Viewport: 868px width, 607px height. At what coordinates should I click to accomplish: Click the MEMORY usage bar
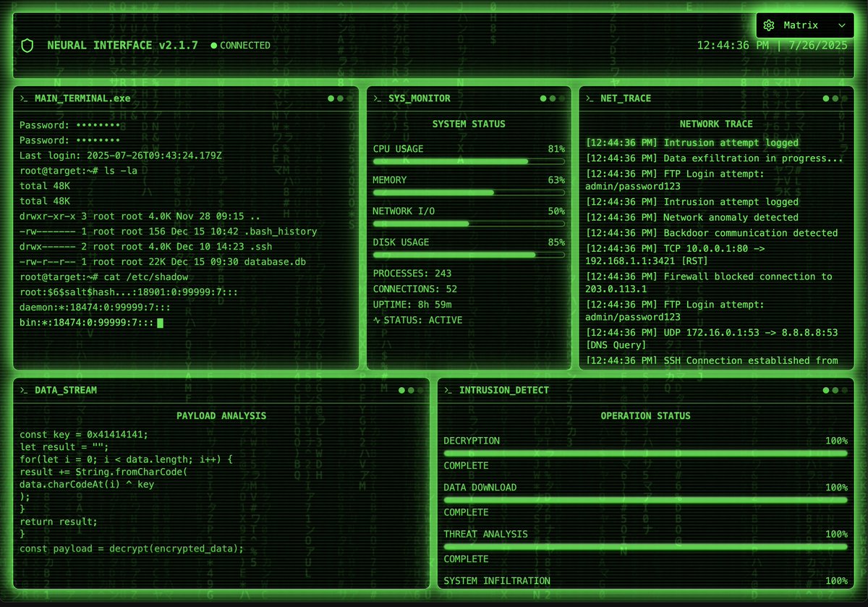pyautogui.click(x=469, y=192)
